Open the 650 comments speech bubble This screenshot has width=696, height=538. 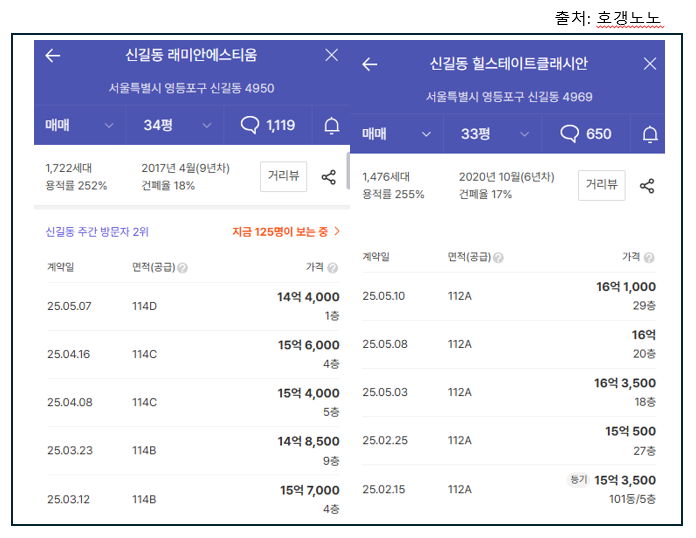click(586, 134)
